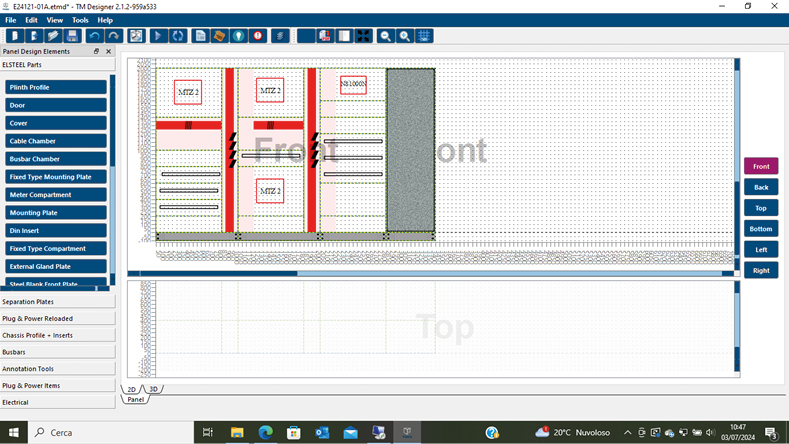Click the open folder icon
Screen dimensions: 789x444
point(34,36)
